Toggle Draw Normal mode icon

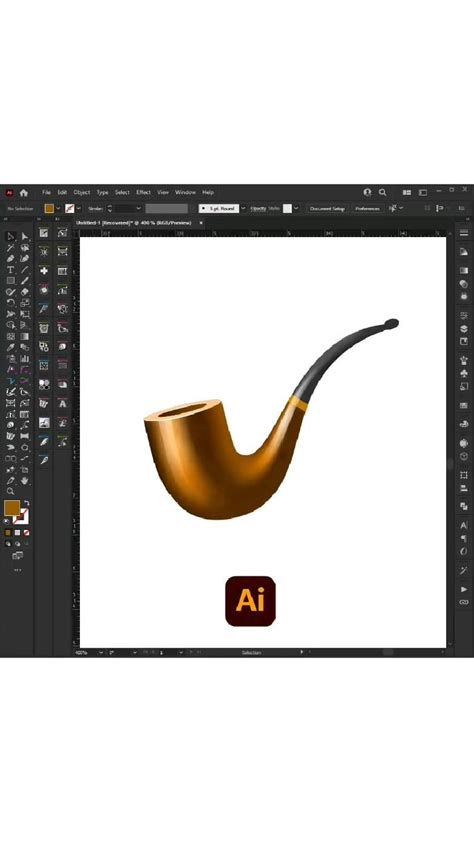(8, 543)
